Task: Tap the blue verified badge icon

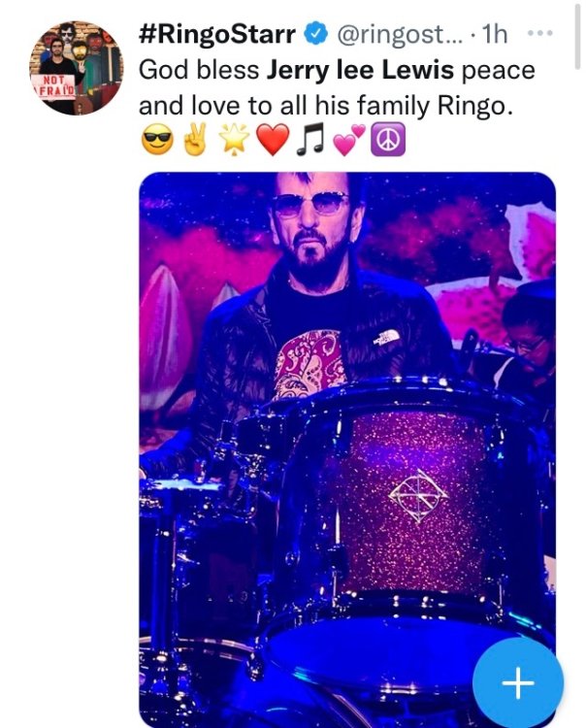Action: point(317,34)
